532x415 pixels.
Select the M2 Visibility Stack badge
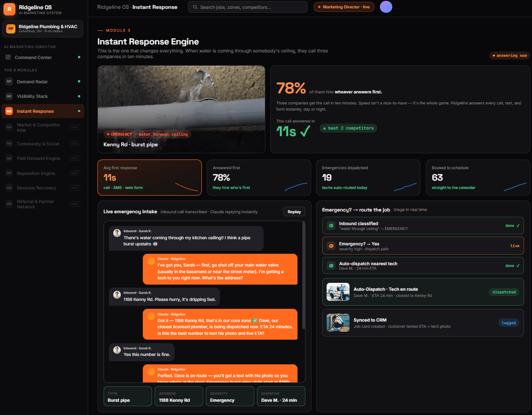(x=9, y=96)
